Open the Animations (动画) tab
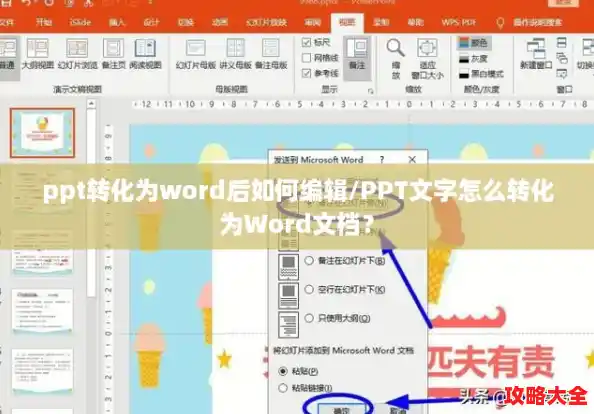594x414 pixels. click(220, 23)
